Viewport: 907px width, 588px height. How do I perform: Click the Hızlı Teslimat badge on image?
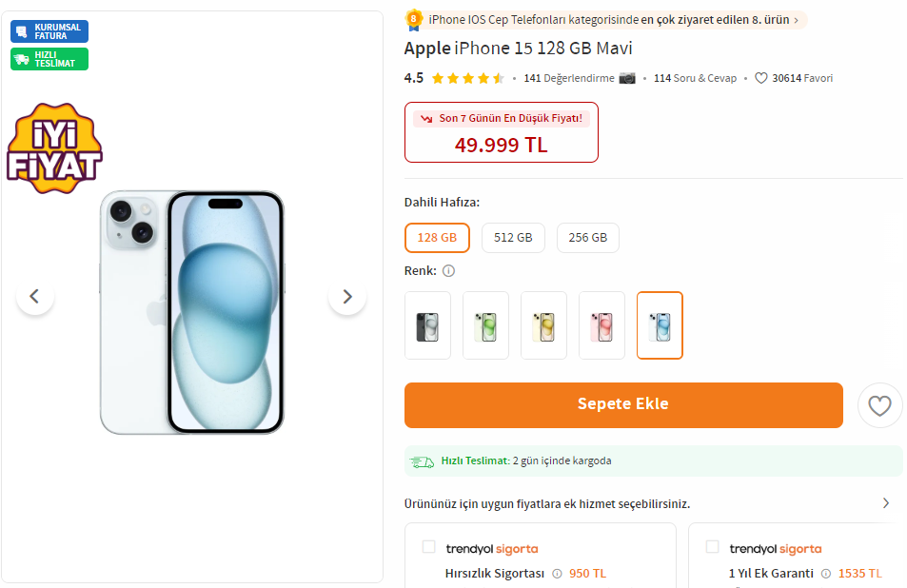click(x=49, y=59)
